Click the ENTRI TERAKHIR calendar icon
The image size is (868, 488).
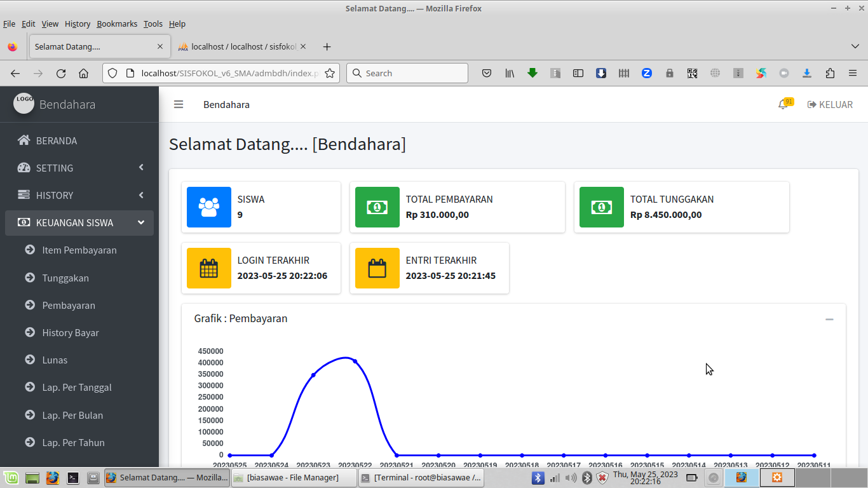click(x=377, y=268)
